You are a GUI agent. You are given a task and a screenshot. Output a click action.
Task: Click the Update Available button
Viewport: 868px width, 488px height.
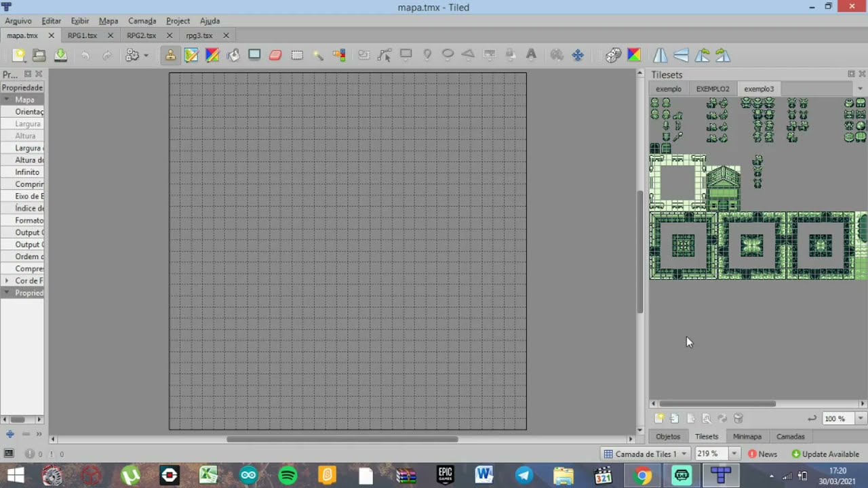click(x=825, y=453)
